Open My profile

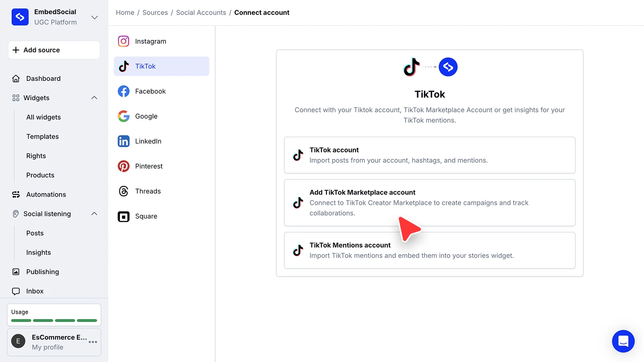pos(47,347)
